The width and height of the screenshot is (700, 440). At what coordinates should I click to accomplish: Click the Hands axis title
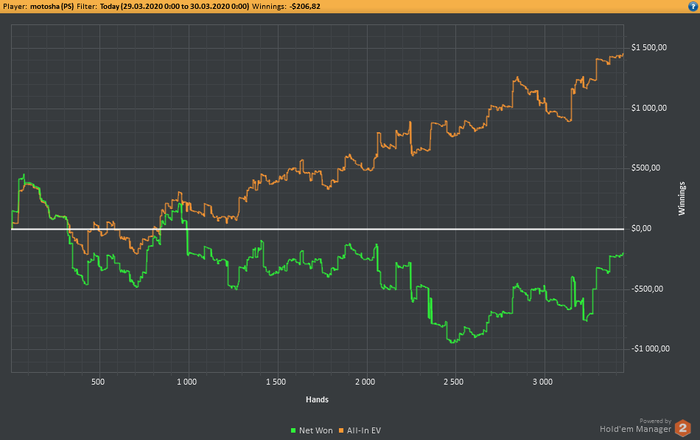click(317, 400)
